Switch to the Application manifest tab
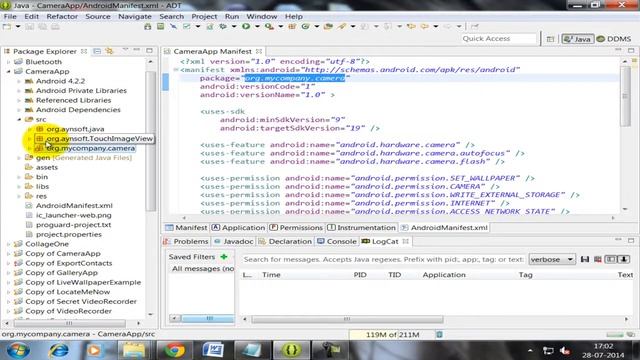 tap(238, 228)
